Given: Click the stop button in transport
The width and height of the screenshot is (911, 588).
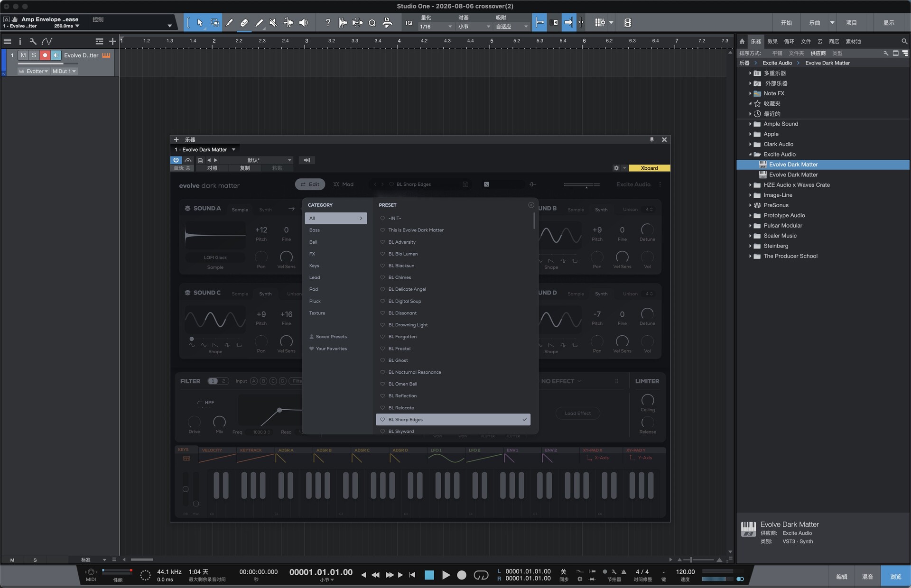Looking at the screenshot, I should (x=429, y=575).
